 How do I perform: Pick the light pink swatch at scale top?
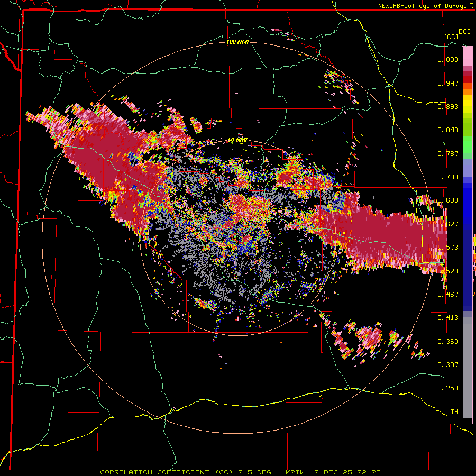point(467,56)
